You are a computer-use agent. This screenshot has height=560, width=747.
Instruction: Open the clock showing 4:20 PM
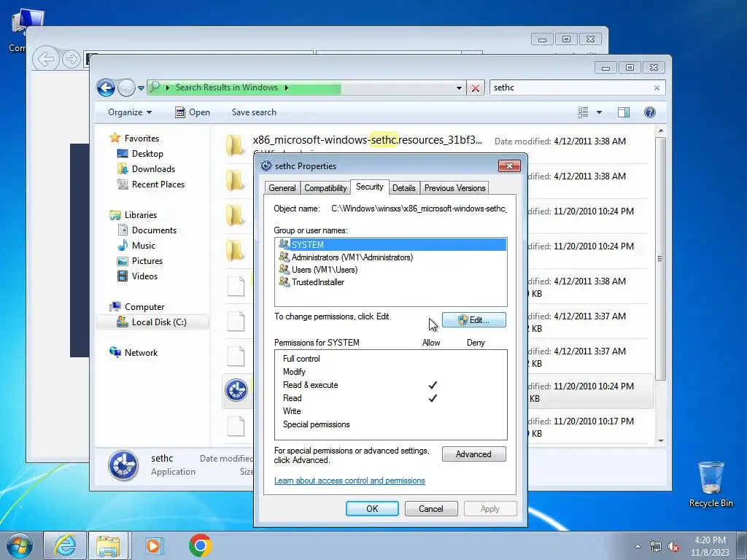(710, 546)
